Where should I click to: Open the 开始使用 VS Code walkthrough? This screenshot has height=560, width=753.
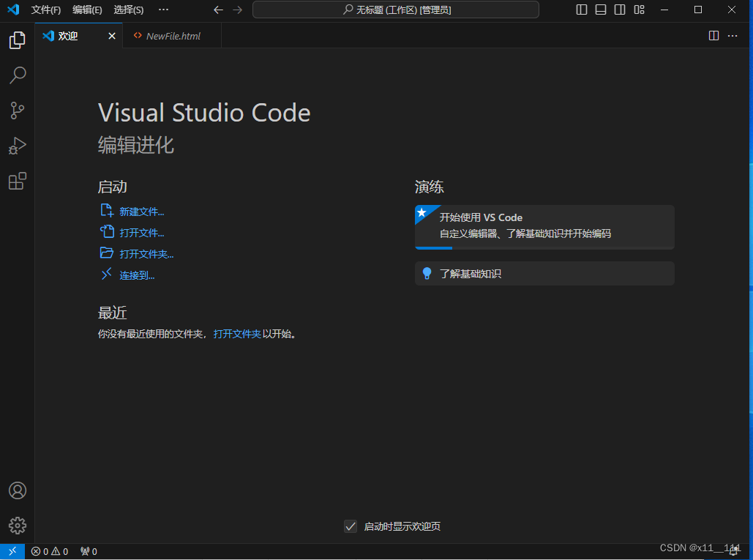point(544,227)
